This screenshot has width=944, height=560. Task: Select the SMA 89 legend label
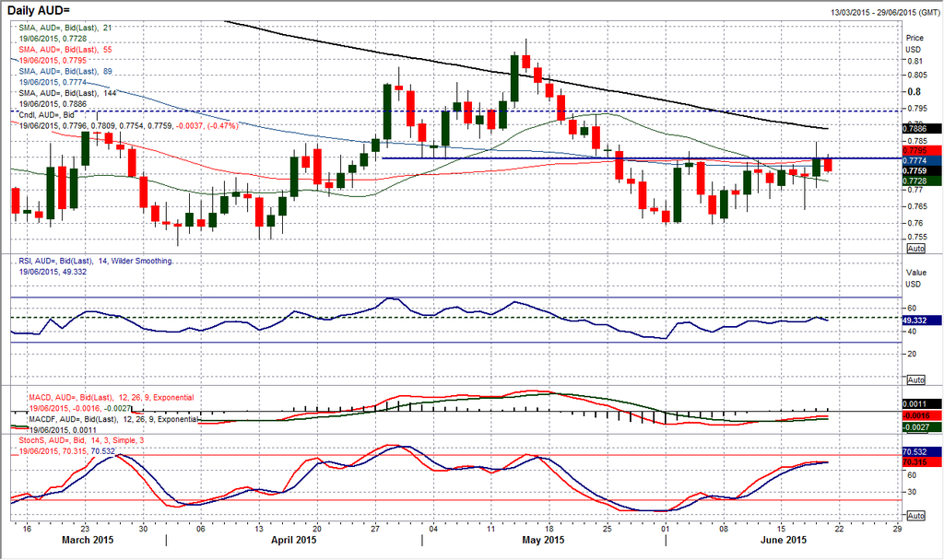click(x=65, y=72)
